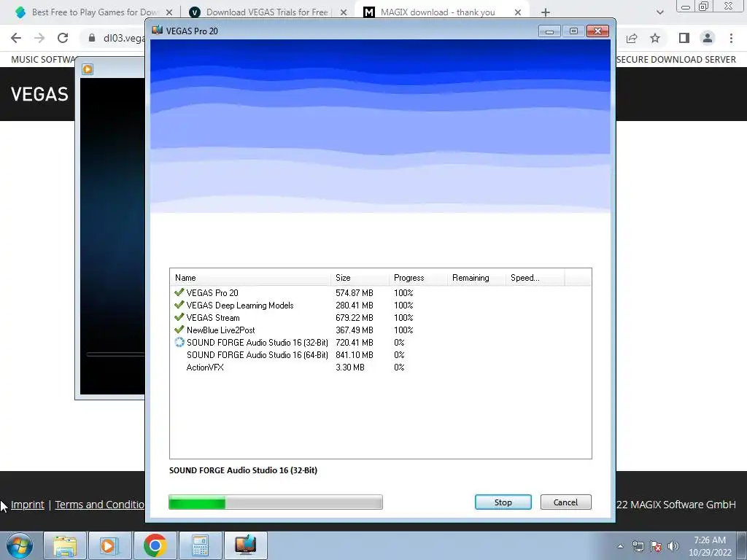
Task: Click 841.10 MB size value
Action: [x=354, y=355]
